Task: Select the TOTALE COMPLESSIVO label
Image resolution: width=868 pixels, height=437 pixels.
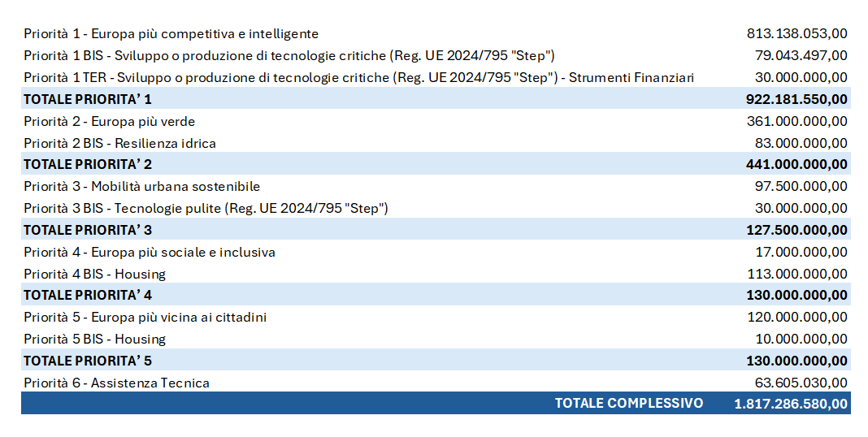Action: tap(629, 403)
